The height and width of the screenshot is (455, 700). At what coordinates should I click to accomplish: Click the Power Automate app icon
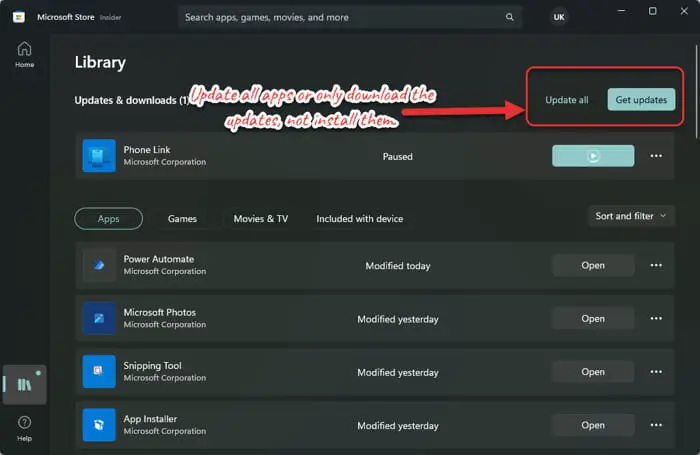tap(99, 265)
